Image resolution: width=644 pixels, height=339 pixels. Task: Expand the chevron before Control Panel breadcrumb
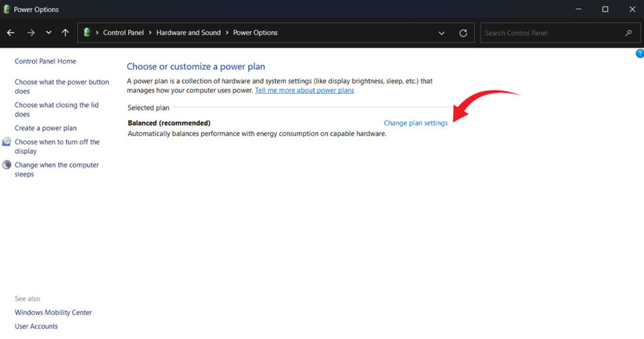point(97,33)
